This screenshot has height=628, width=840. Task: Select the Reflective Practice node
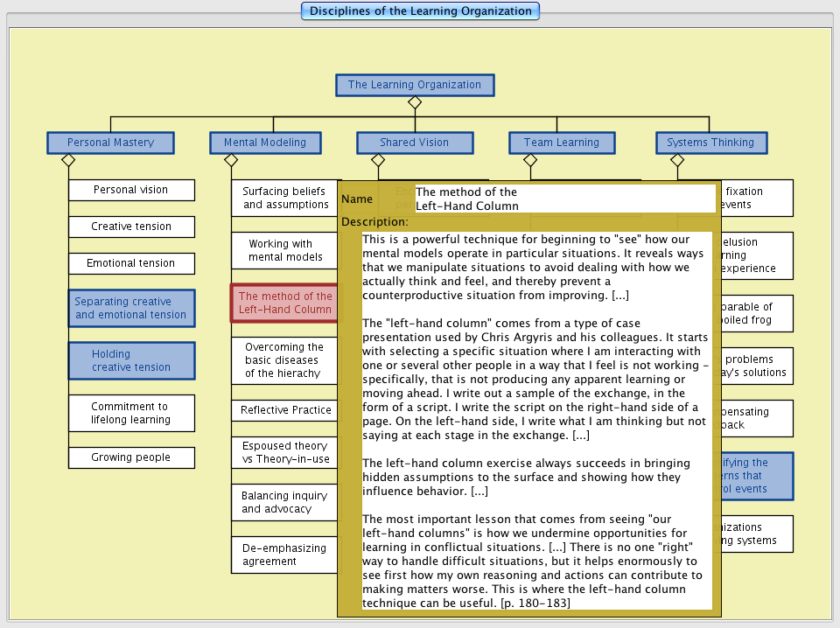click(285, 409)
